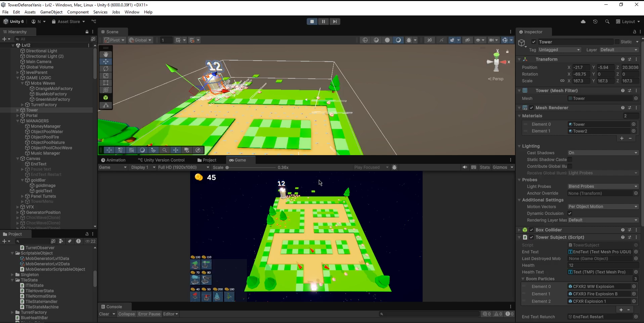This screenshot has height=323, width=644.
Task: Select MoneyManager in the Hierarchy
Action: pyautogui.click(x=46, y=126)
